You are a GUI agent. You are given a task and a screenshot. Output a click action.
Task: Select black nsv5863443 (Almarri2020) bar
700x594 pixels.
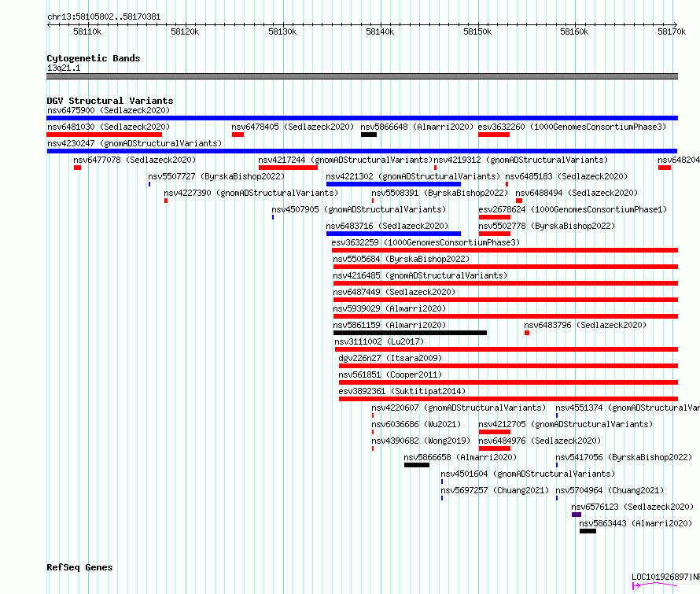pyautogui.click(x=588, y=531)
